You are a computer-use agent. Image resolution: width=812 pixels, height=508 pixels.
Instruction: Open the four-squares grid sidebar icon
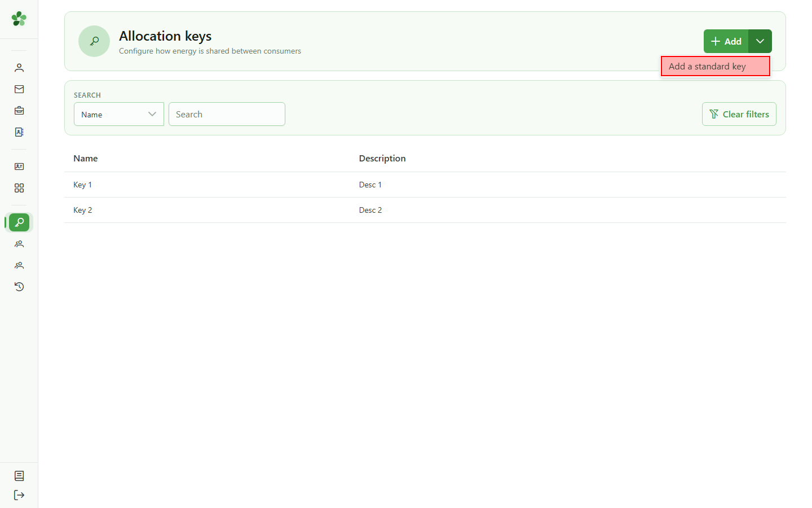(19, 188)
